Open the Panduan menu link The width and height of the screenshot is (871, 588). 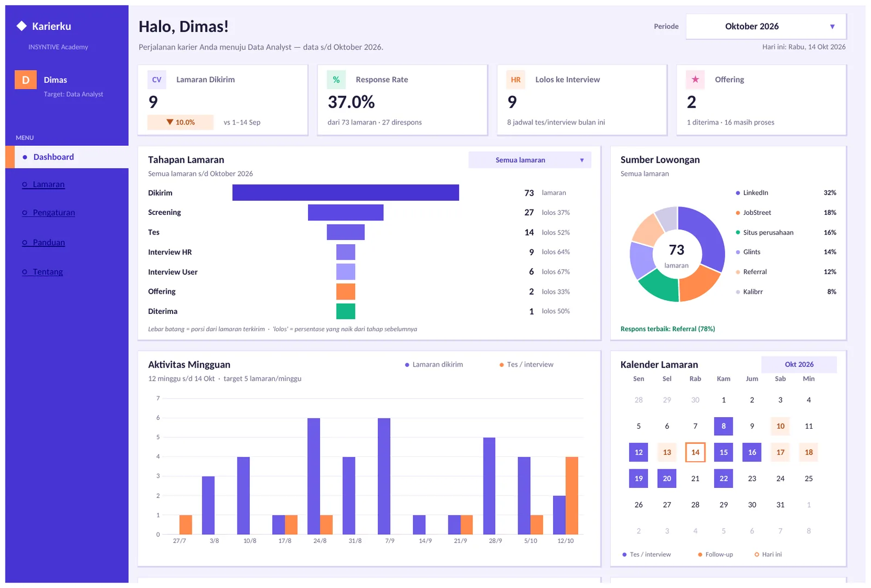click(x=44, y=243)
